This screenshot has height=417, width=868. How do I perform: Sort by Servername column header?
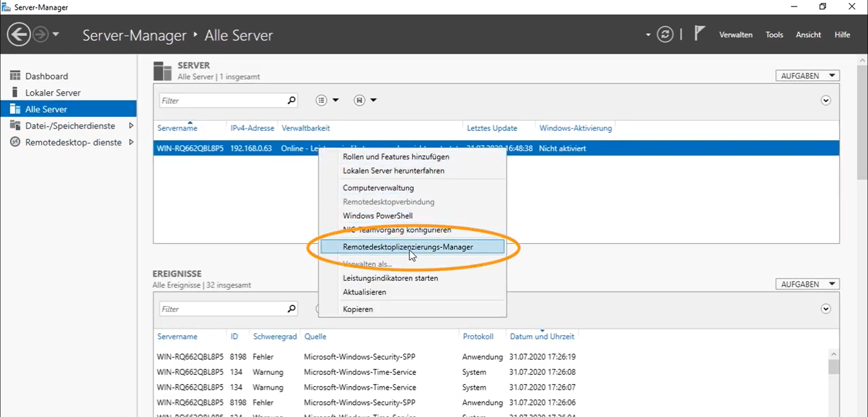pyautogui.click(x=177, y=128)
